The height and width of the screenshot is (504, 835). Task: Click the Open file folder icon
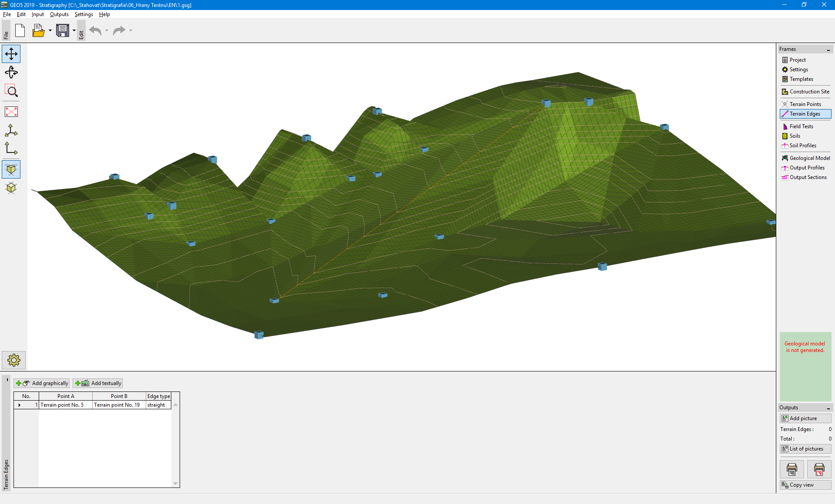[x=38, y=30]
